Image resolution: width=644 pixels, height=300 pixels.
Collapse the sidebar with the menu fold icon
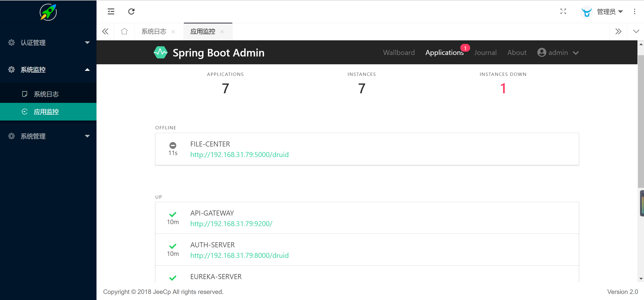(x=111, y=12)
